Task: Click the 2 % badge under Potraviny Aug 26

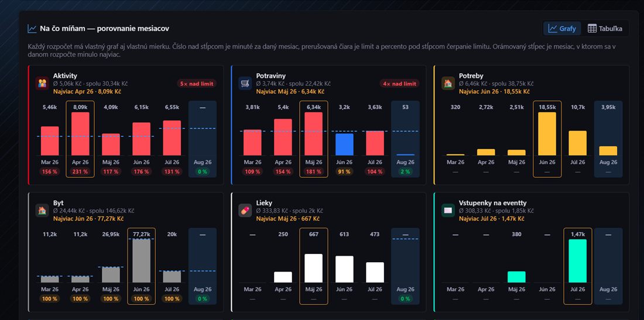Action: pos(405,172)
